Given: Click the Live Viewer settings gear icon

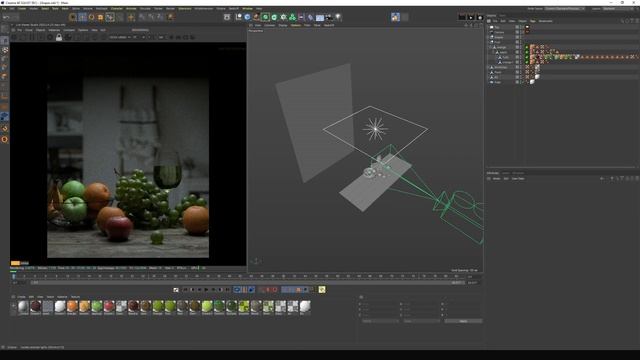Looking at the screenshot, I should pyautogui.click(x=50, y=38).
